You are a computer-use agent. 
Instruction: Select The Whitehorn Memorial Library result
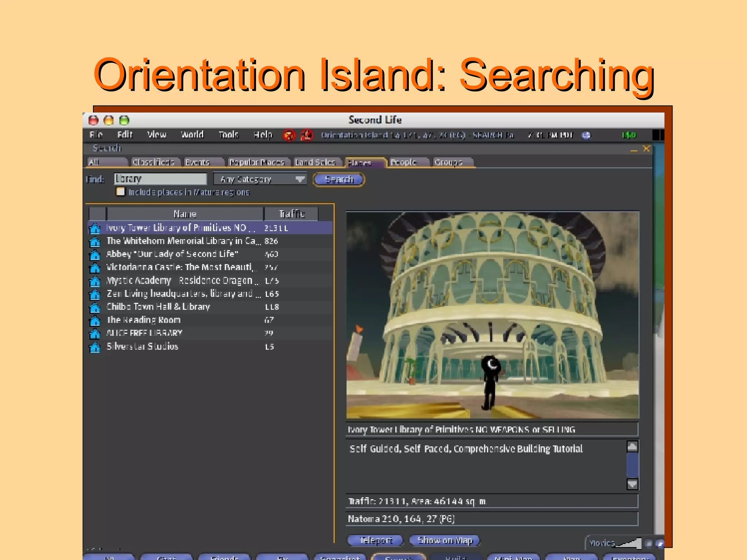pyautogui.click(x=210, y=241)
